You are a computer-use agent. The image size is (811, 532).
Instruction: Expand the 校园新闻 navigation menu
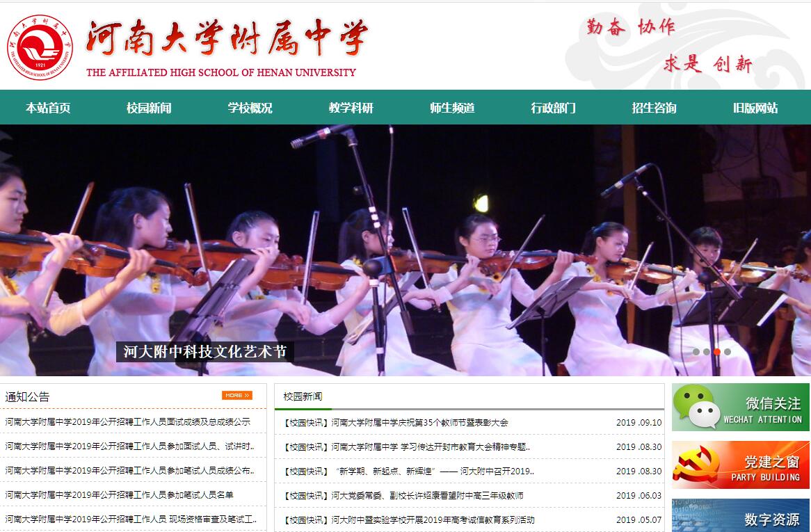coord(149,108)
